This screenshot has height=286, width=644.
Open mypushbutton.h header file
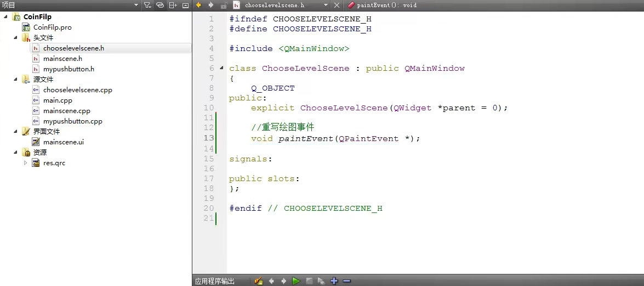(x=69, y=69)
